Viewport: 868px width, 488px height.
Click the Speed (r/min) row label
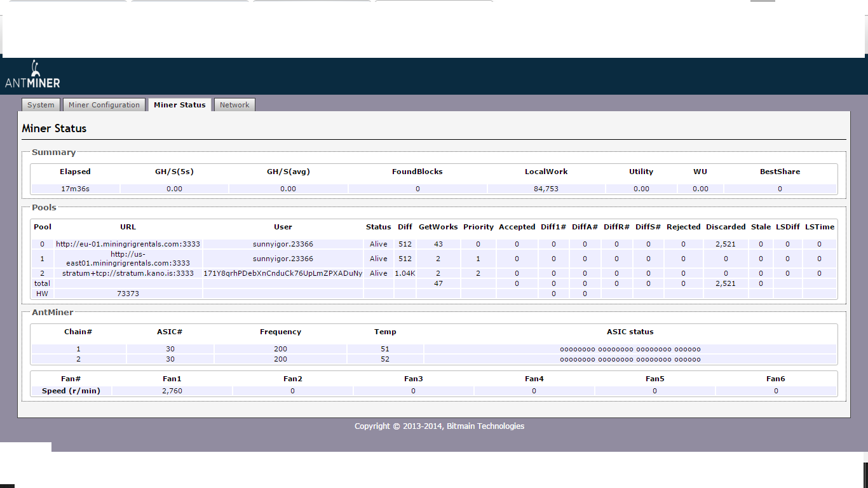[71, 391]
